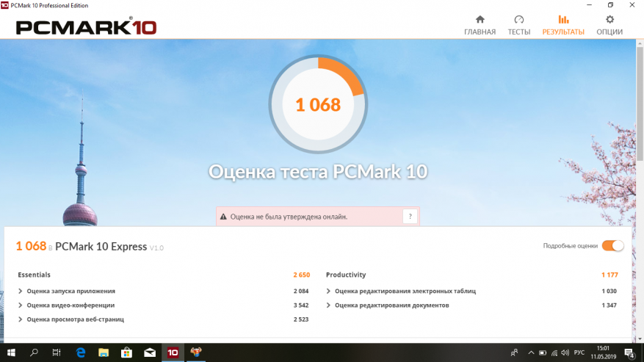Switch the РУС input language indicator
Screen dimensions: 644x362
pyautogui.click(x=579, y=352)
